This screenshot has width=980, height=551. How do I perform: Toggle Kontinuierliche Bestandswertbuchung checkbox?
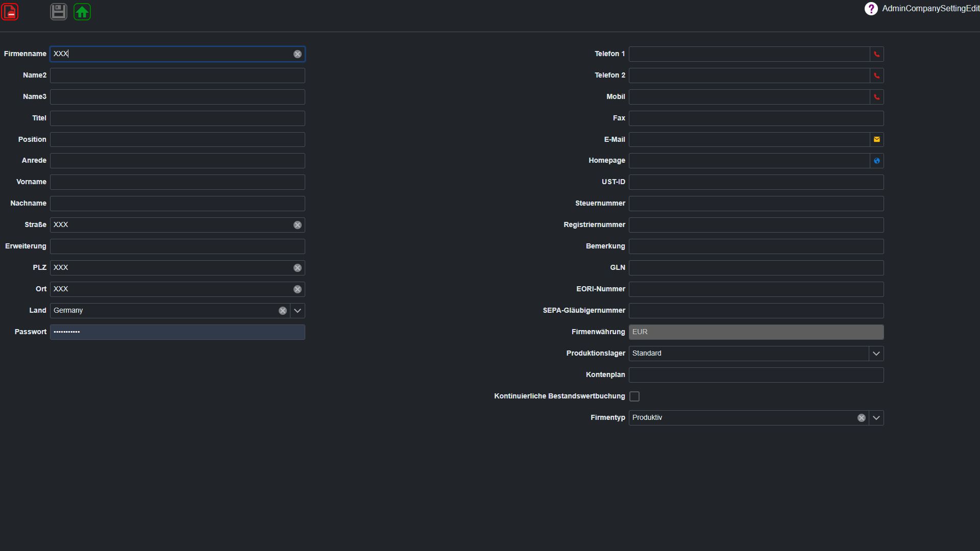(634, 396)
